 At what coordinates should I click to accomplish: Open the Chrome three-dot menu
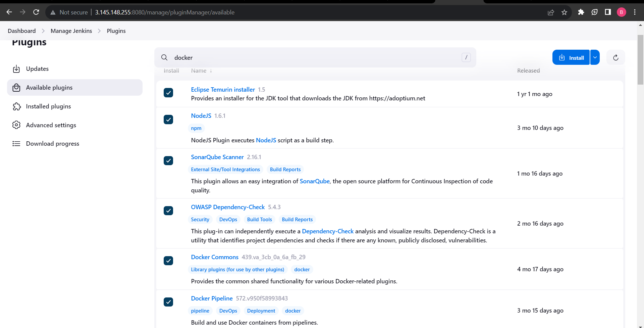tap(635, 12)
